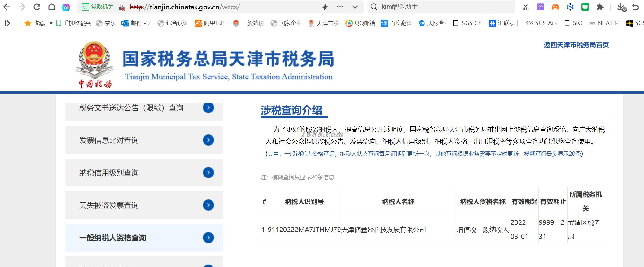Select 一般纳税人资格查询 menu item

pos(144,238)
